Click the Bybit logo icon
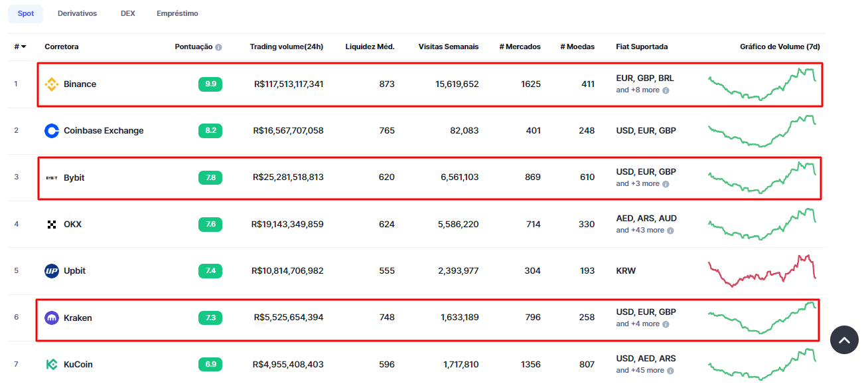This screenshot has height=386, width=868. coord(51,178)
